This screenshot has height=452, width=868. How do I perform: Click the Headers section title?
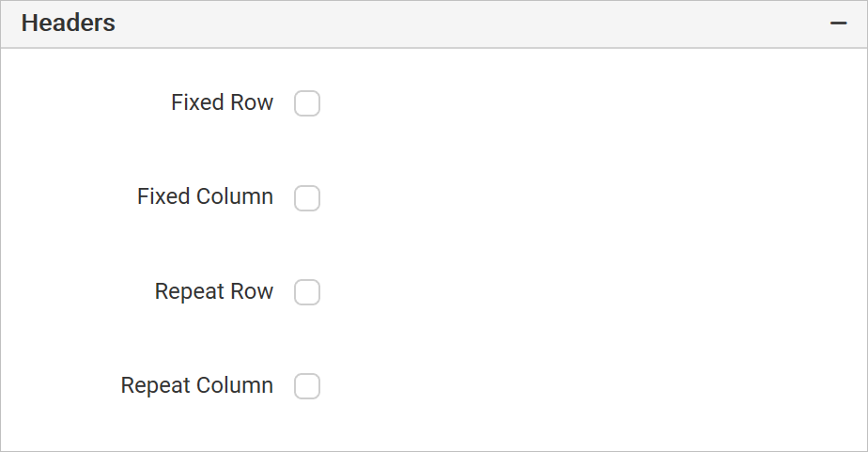click(68, 23)
